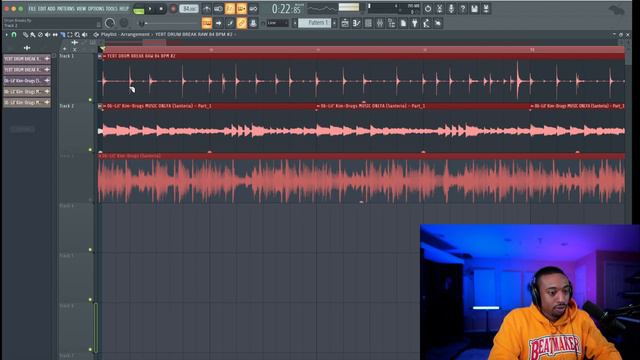Click the main volume knob
The image size is (640, 360).
coord(109,23)
